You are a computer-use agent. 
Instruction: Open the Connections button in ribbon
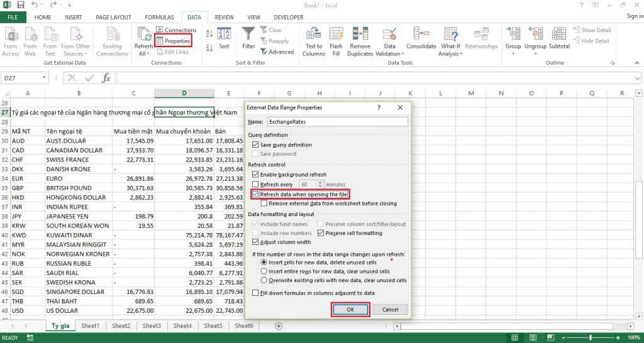[x=176, y=30]
